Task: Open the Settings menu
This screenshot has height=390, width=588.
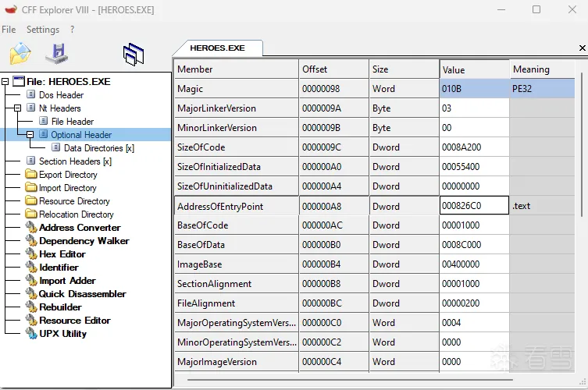Action: click(43, 29)
